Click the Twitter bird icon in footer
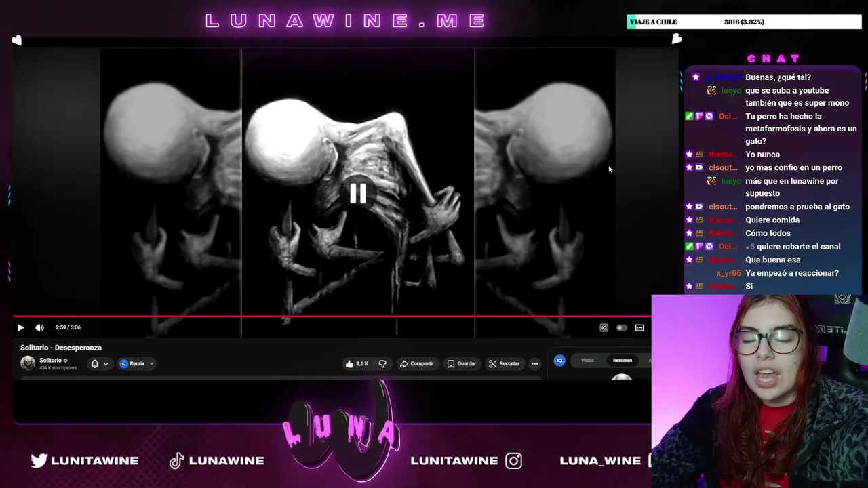Viewport: 868px width, 488px height. [39, 460]
